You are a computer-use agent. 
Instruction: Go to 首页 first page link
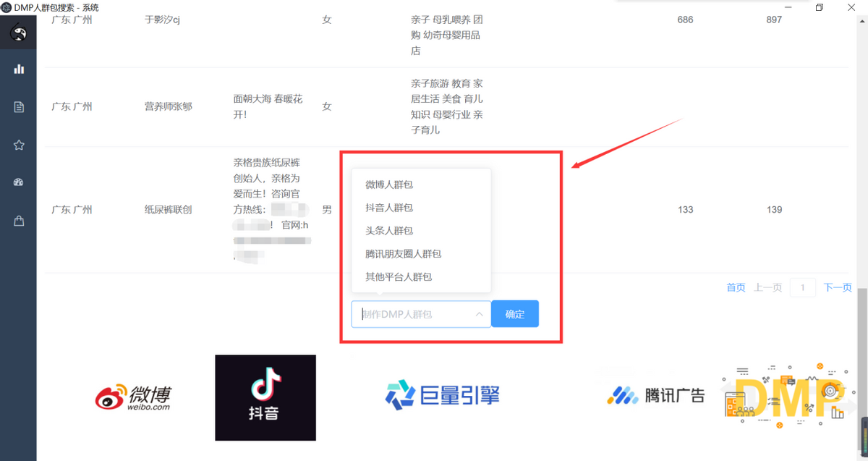pyautogui.click(x=736, y=287)
